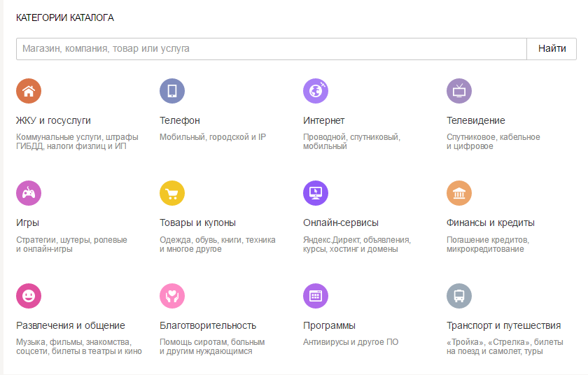This screenshot has width=588, height=375.
Task: Open the Финансы и кредиты link
Action: pos(490,223)
